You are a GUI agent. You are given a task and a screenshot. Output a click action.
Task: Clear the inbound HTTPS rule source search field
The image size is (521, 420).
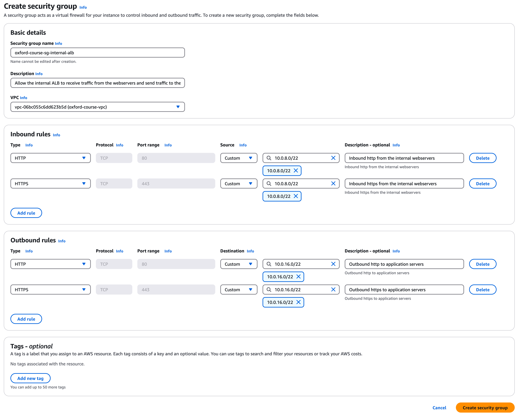[333, 184]
